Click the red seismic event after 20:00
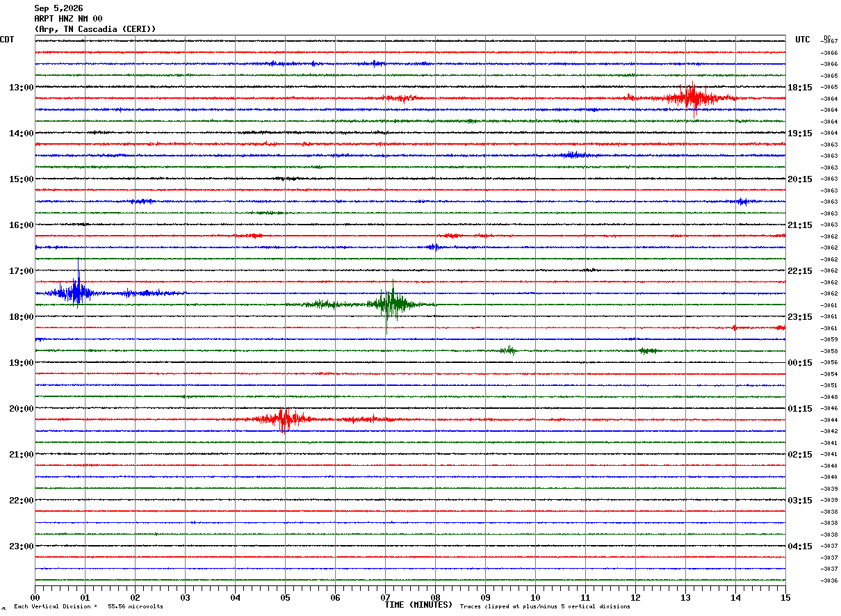Viewport: 841px width, 616px height. coord(284,419)
